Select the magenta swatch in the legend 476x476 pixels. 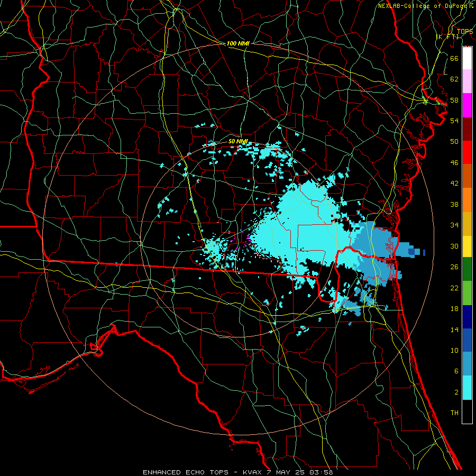tap(467, 105)
